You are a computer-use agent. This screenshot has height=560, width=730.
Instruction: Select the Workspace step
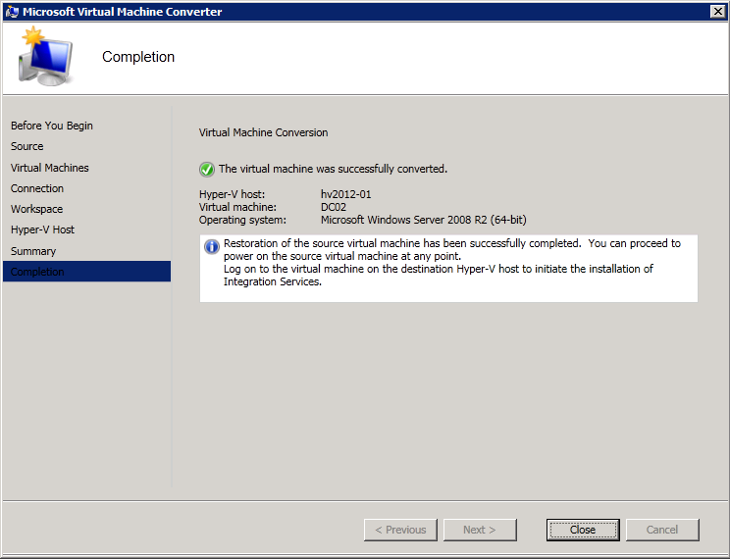36,209
